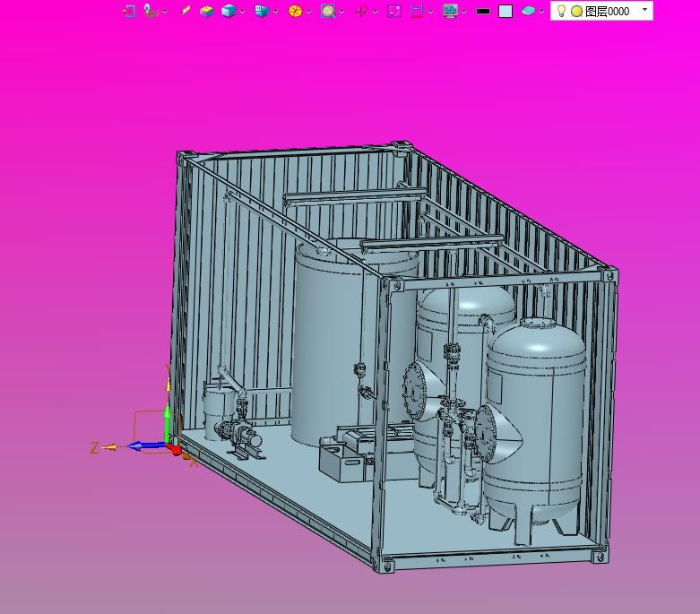The height and width of the screenshot is (614, 700).
Task: Click the pink rotate/pan view icon
Action: [x=361, y=11]
